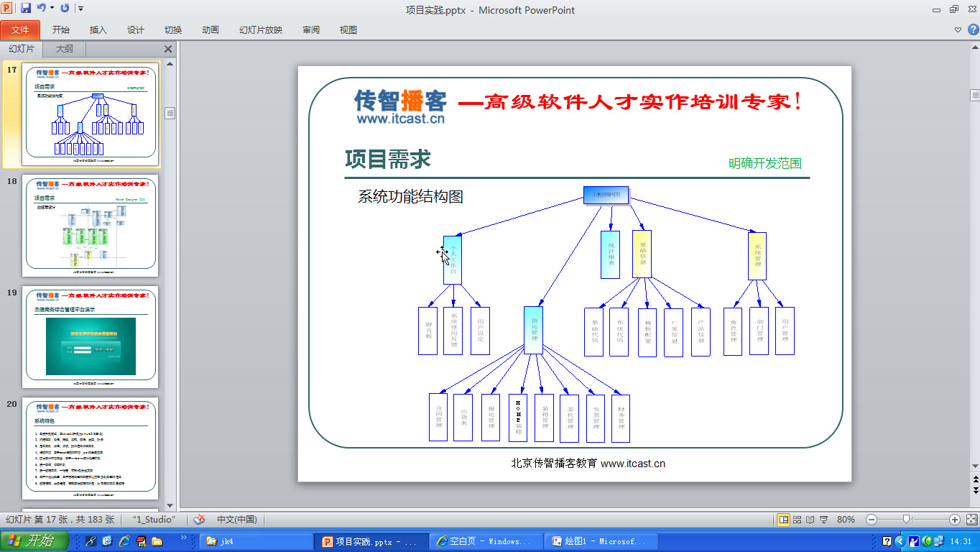
Task: Click thumbnail pane scroll up arrow
Action: tap(170, 64)
